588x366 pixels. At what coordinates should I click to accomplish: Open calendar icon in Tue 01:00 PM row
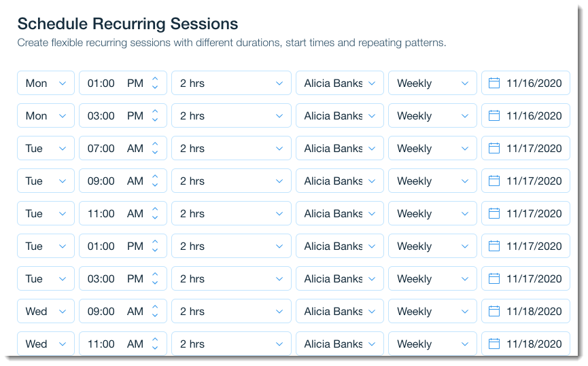494,246
